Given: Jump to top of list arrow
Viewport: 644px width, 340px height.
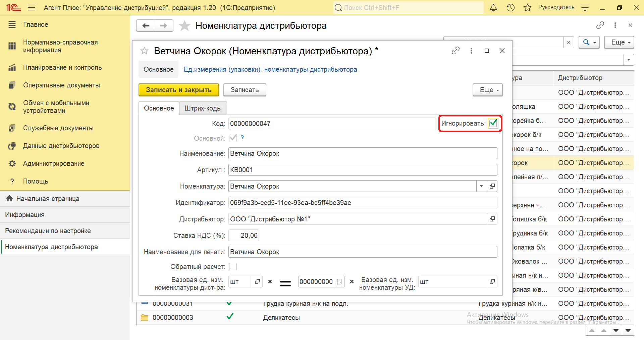Looking at the screenshot, I should coord(592,331).
